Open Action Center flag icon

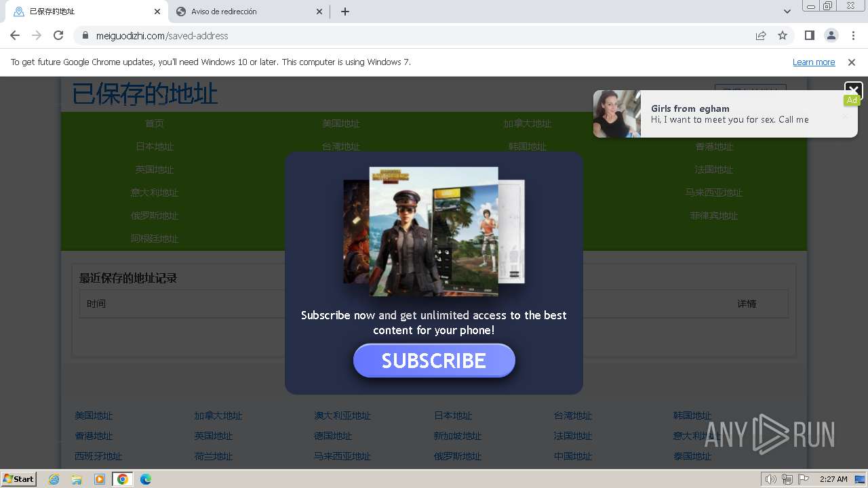click(x=804, y=479)
